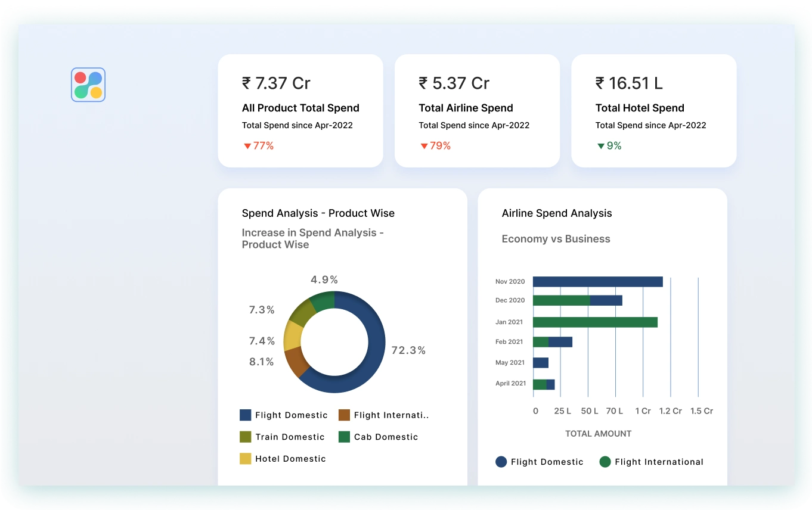Select the Flight Domestic legend swatch in donut chart
812x510 pixels.
tap(244, 415)
